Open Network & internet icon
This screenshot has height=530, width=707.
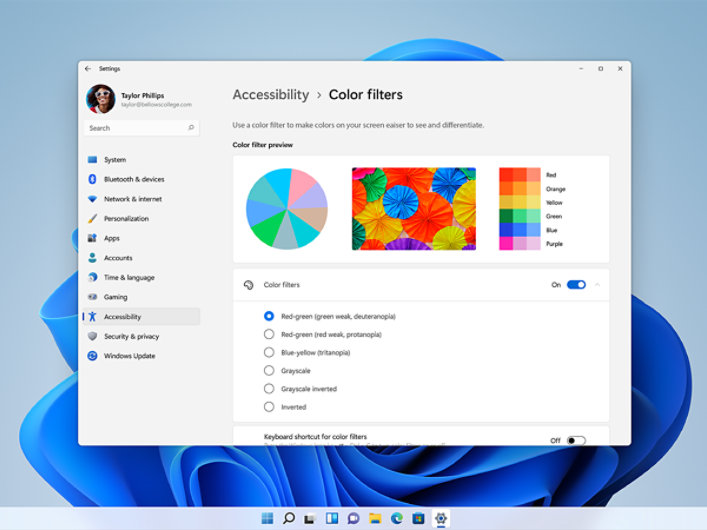pos(92,199)
